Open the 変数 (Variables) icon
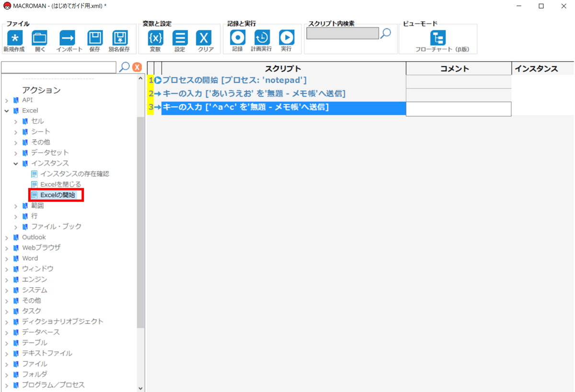Viewport: 575px width, 392px height. pyautogui.click(x=155, y=38)
